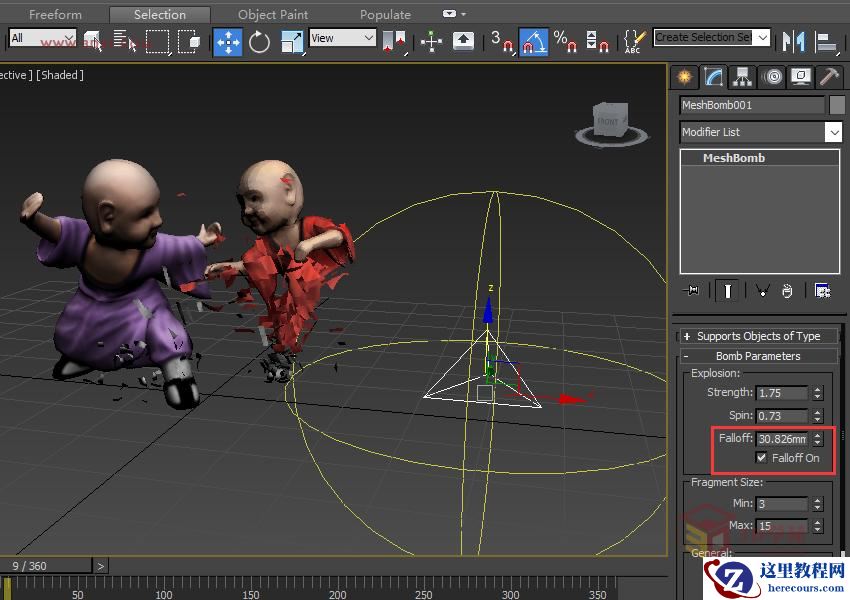Toggle Show End Result in modifier stack

[x=729, y=291]
